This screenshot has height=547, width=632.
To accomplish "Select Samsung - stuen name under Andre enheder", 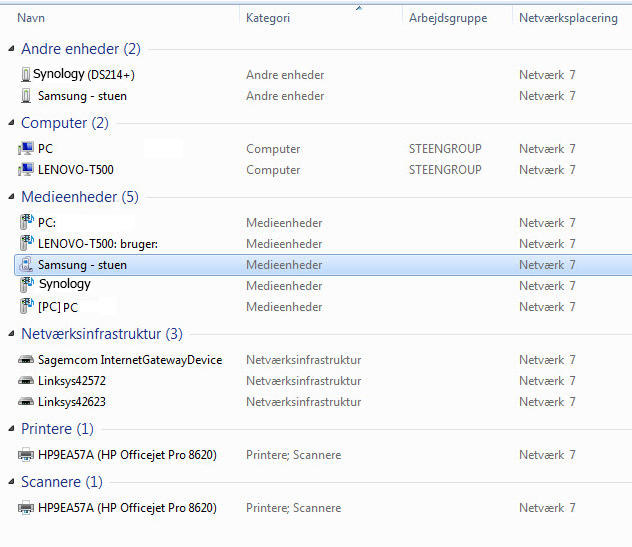I will click(x=82, y=96).
